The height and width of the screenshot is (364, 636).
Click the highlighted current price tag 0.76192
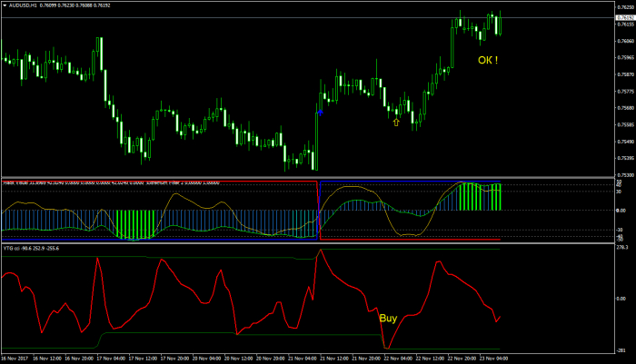[x=625, y=18]
